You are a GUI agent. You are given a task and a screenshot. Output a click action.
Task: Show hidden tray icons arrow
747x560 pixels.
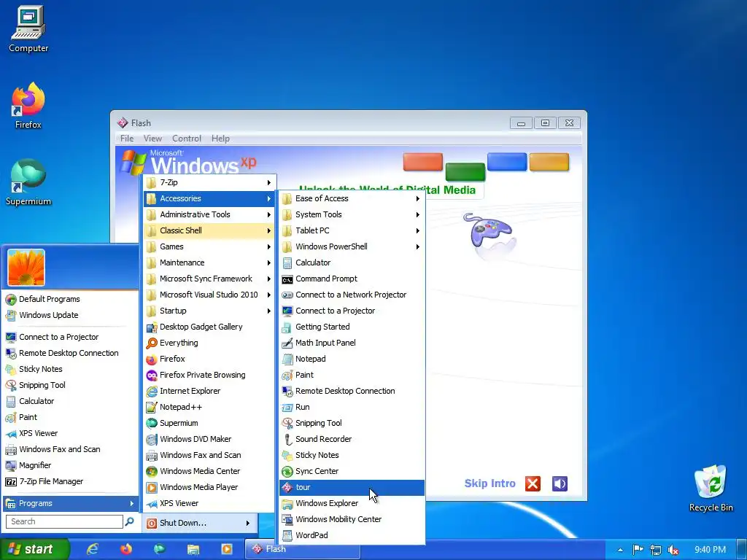[620, 550]
